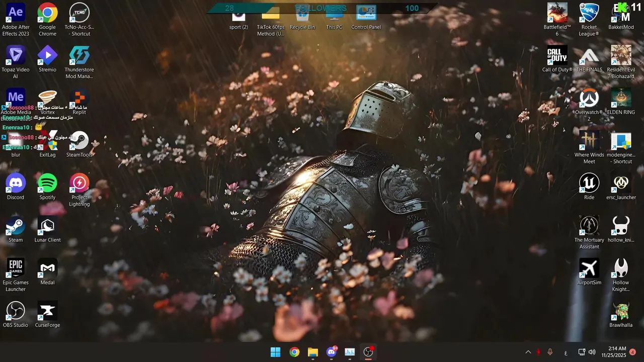Viewport: 644px width, 362px height.
Task: Click the ELDEN RING desktop icon
Action: [x=621, y=103]
